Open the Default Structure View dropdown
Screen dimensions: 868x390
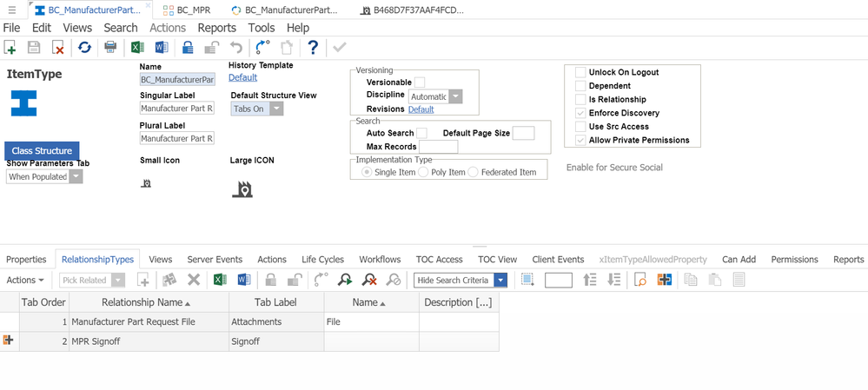pyautogui.click(x=276, y=109)
